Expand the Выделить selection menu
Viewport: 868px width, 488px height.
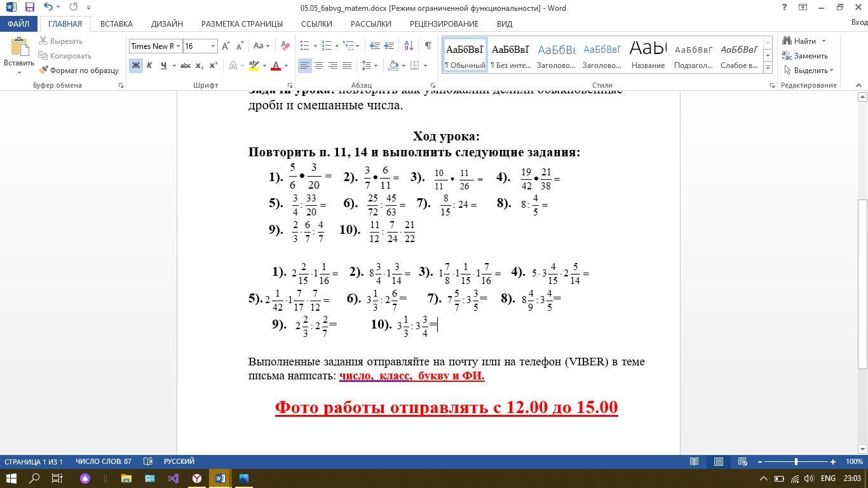point(808,70)
